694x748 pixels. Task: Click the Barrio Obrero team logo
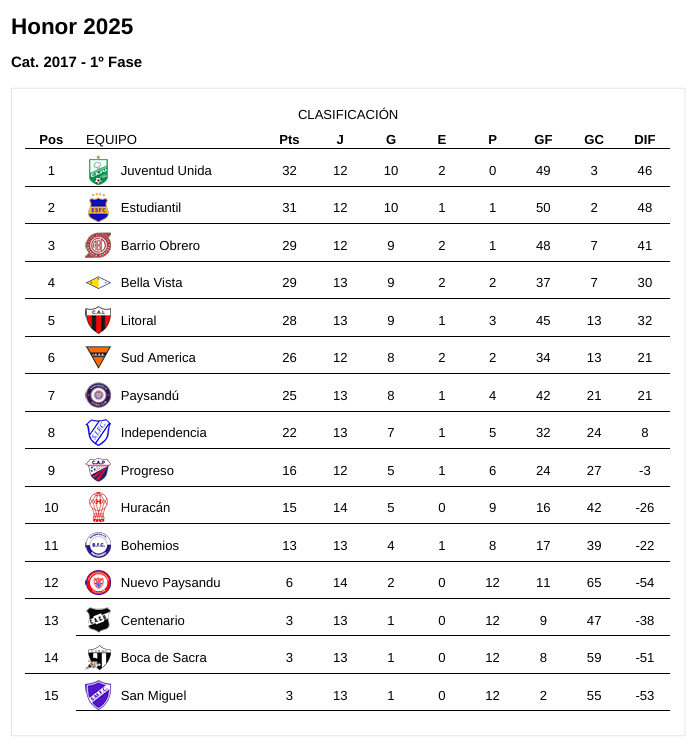tap(98, 245)
